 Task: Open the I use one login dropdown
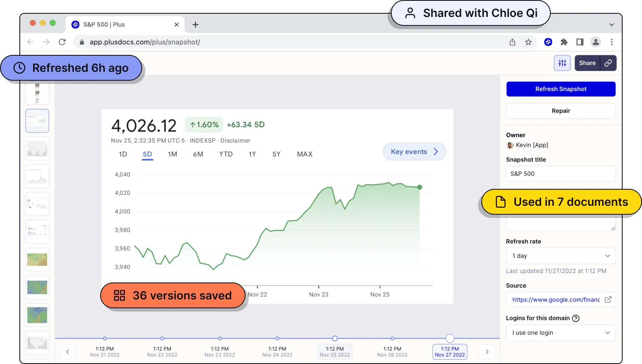coord(561,333)
